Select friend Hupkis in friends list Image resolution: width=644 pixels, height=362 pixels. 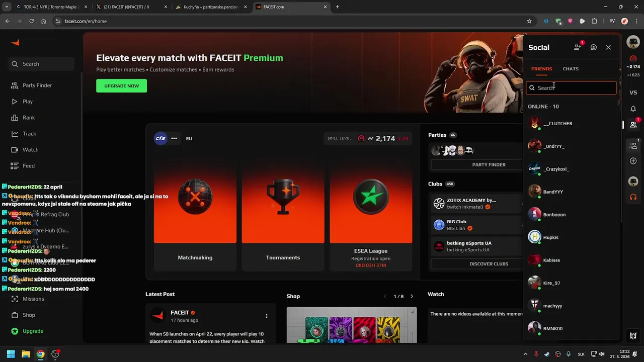[571, 237]
